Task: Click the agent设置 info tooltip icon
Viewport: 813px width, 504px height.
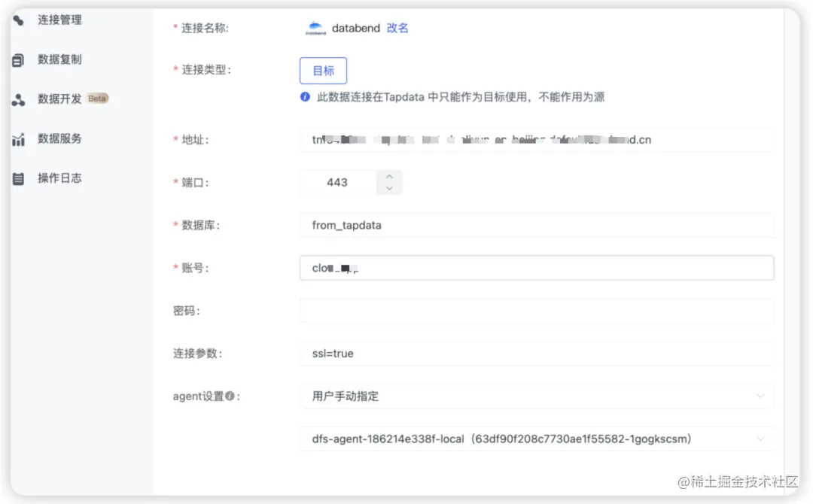Action: [x=230, y=396]
